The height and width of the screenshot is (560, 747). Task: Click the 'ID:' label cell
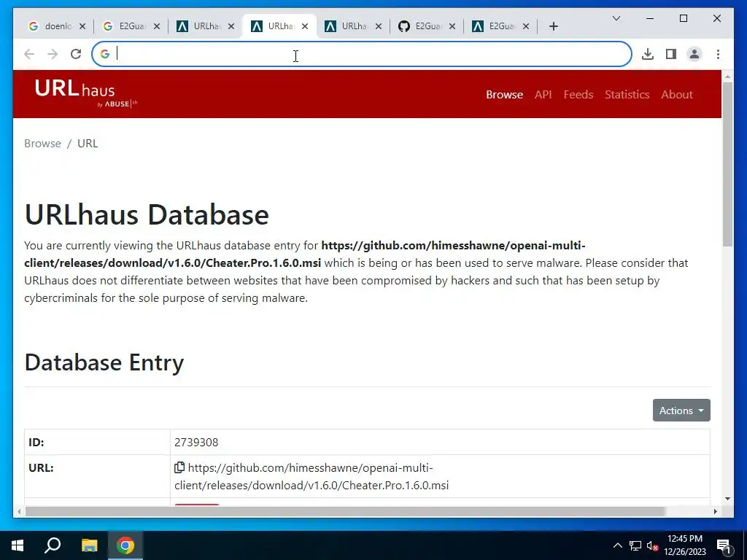[97, 442]
